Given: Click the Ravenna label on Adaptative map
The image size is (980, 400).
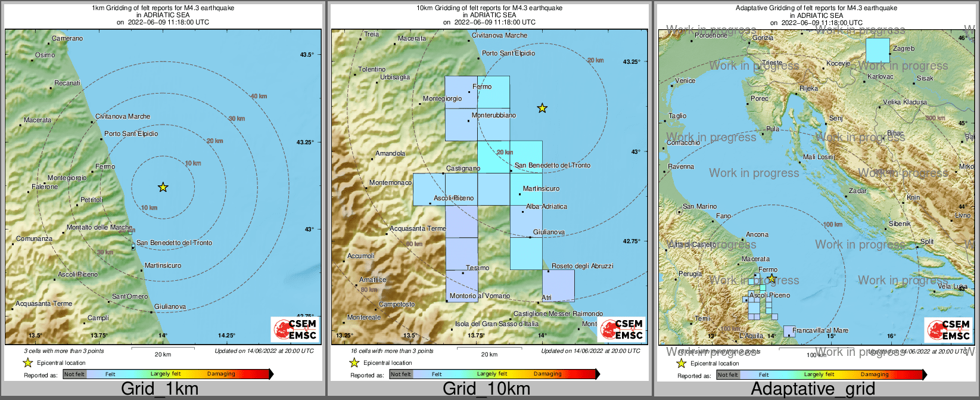Looking at the screenshot, I should point(681,166).
